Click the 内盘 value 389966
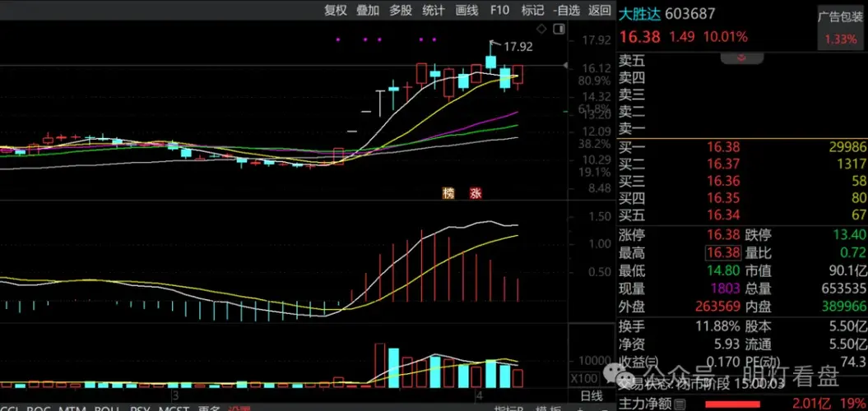868x411 pixels. (x=843, y=306)
